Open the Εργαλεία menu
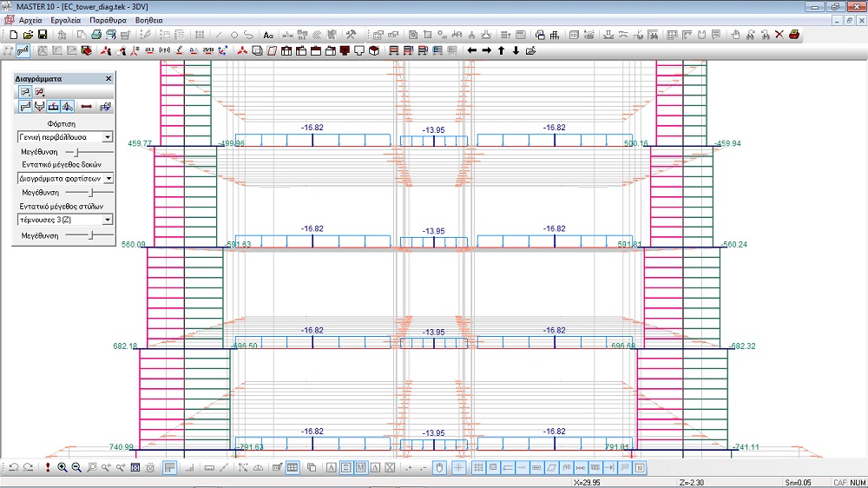Screen dimensions: 868x488 [66, 19]
